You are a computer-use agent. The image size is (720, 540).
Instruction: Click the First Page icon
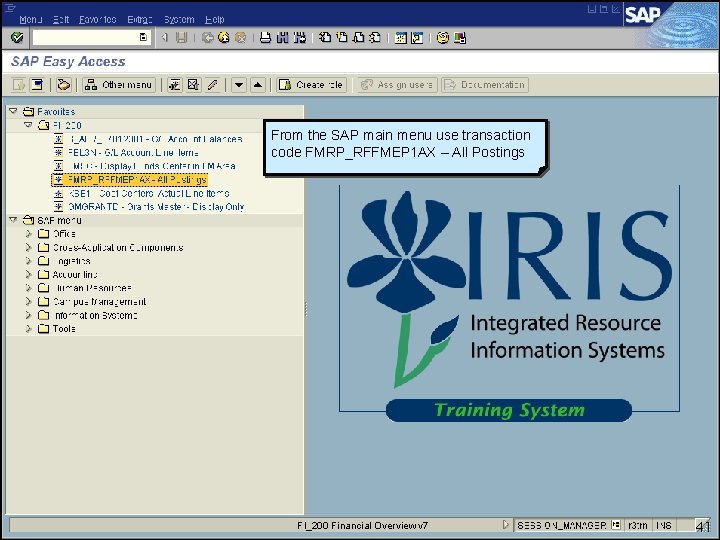point(325,38)
